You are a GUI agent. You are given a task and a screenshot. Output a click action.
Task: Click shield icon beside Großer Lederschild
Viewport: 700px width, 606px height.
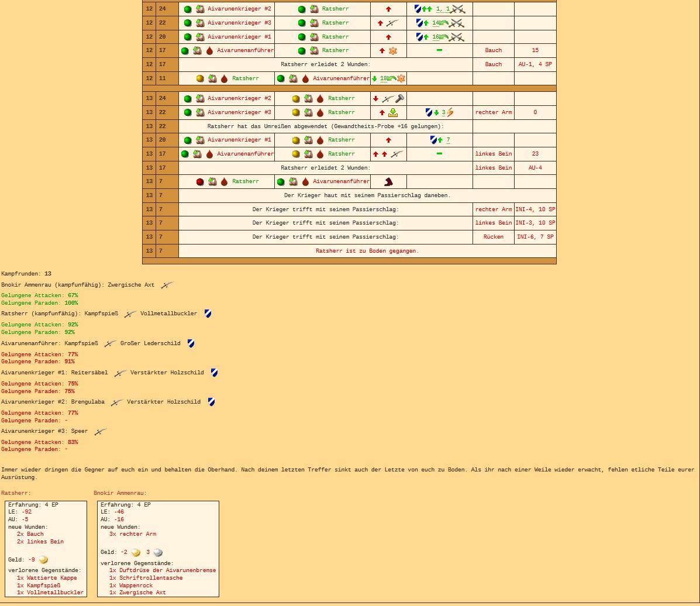(191, 344)
